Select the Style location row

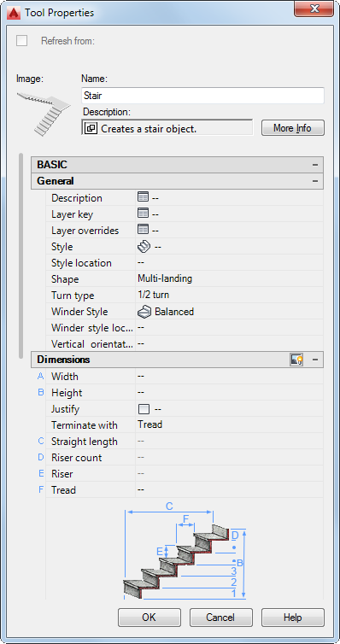coord(185,263)
